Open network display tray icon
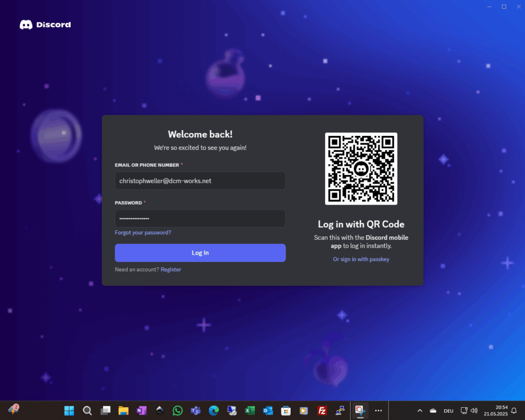 coord(464,411)
